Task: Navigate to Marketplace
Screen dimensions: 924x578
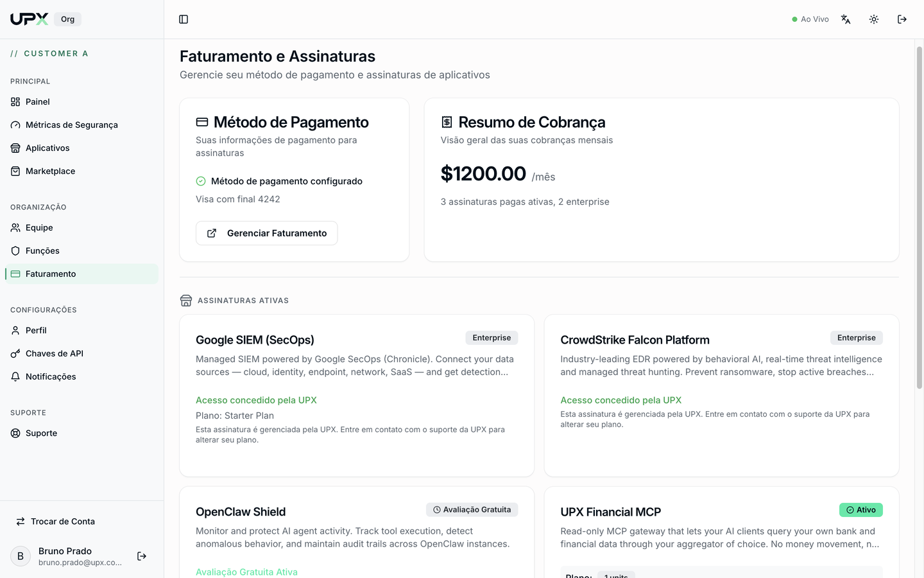Action: 81,171
